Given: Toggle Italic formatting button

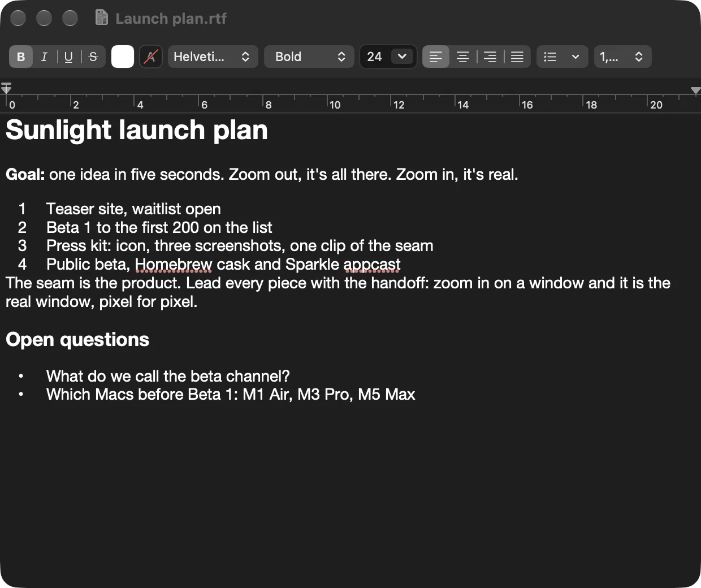Looking at the screenshot, I should point(44,57).
